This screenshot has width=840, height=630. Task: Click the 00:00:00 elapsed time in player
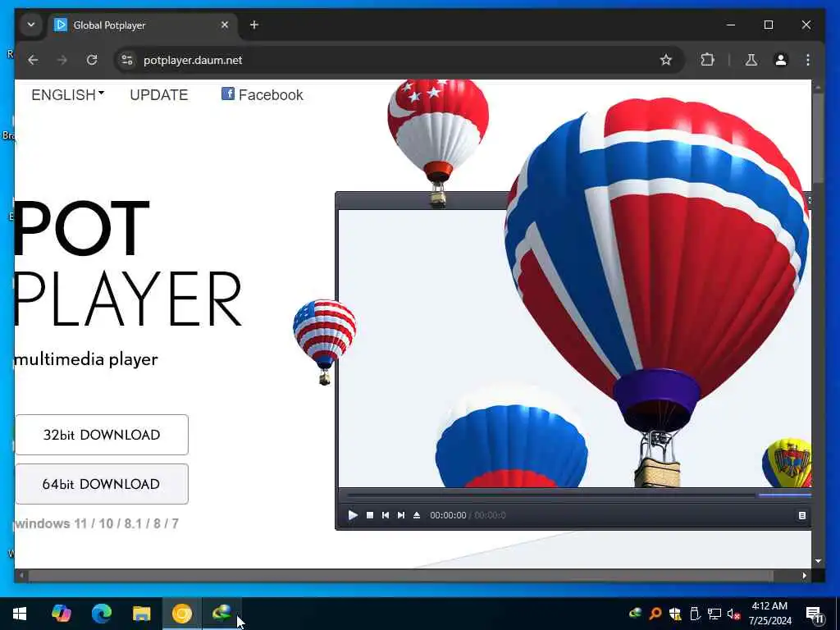click(448, 515)
